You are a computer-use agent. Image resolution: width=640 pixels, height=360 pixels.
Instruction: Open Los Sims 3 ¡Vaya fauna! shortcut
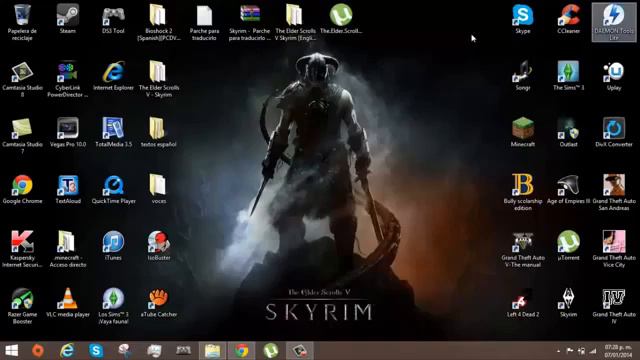tap(113, 306)
